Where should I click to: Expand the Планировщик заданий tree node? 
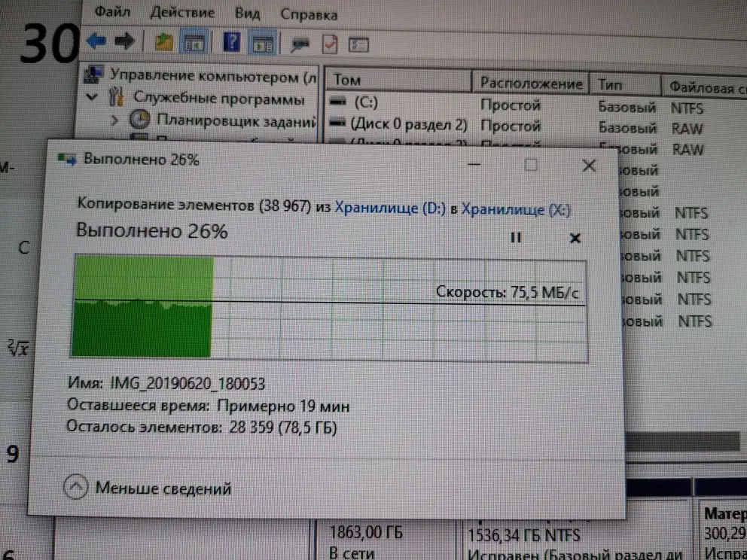tap(114, 120)
